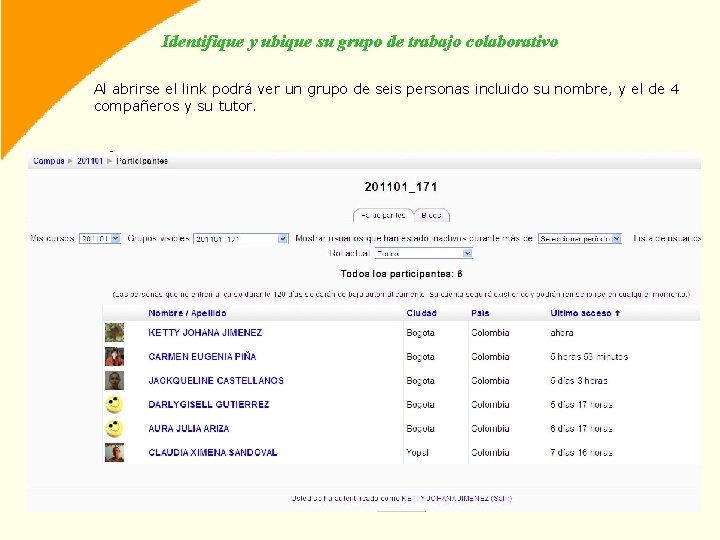Go to Campus in the breadcrumb
Viewport: 720px width, 540px height.
(49, 161)
